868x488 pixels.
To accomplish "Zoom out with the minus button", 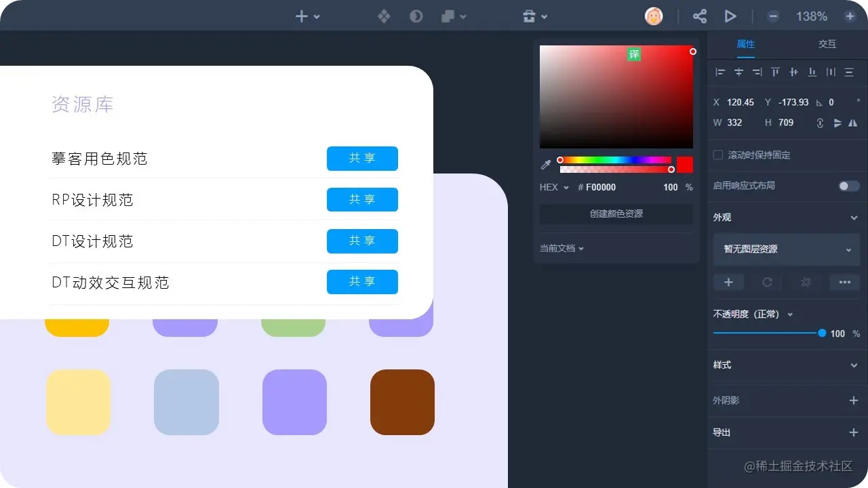I will tap(773, 16).
